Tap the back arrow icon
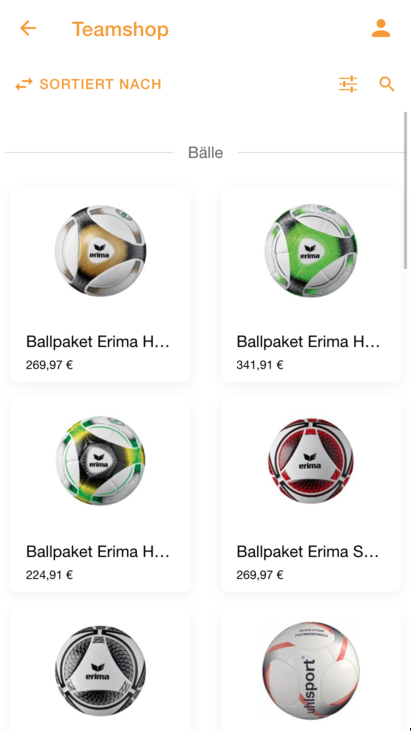Screen dimensions: 411x731 pyautogui.click(x=28, y=28)
